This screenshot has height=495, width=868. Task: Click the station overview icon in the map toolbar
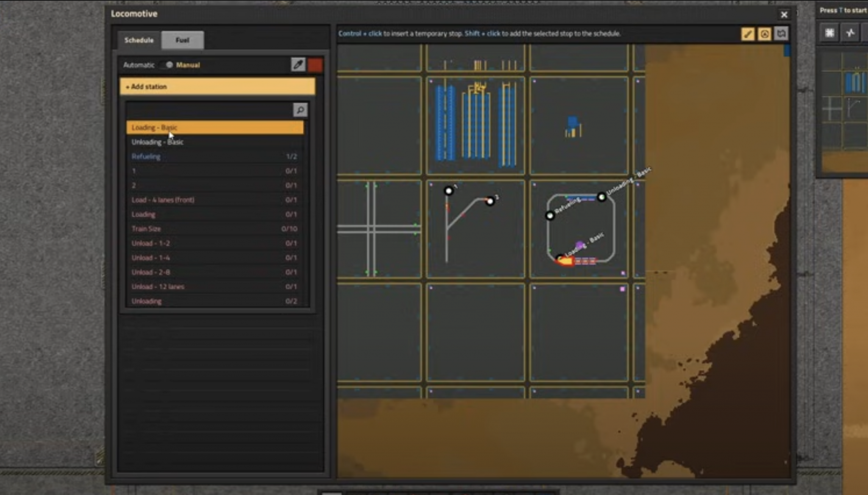[764, 33]
